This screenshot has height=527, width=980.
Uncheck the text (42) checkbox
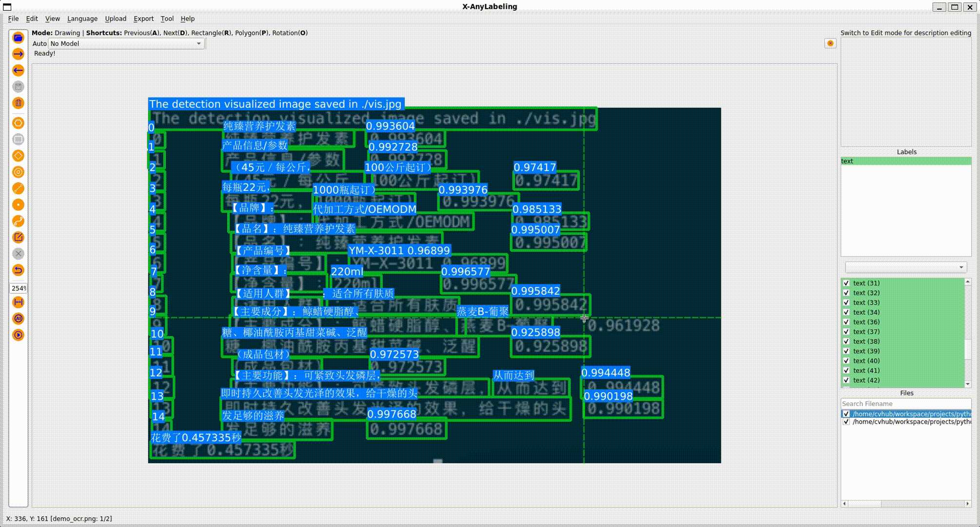pyautogui.click(x=846, y=380)
